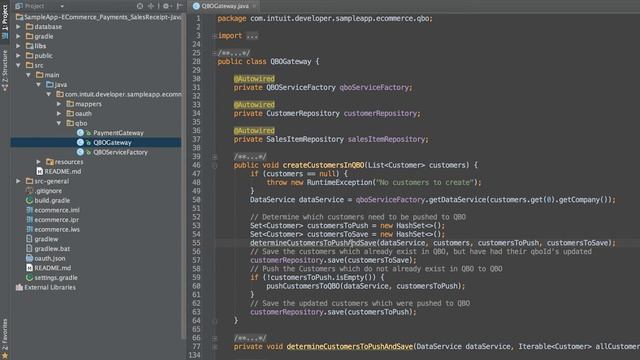
Task: Expand the libs folder
Action: pyautogui.click(x=18, y=46)
